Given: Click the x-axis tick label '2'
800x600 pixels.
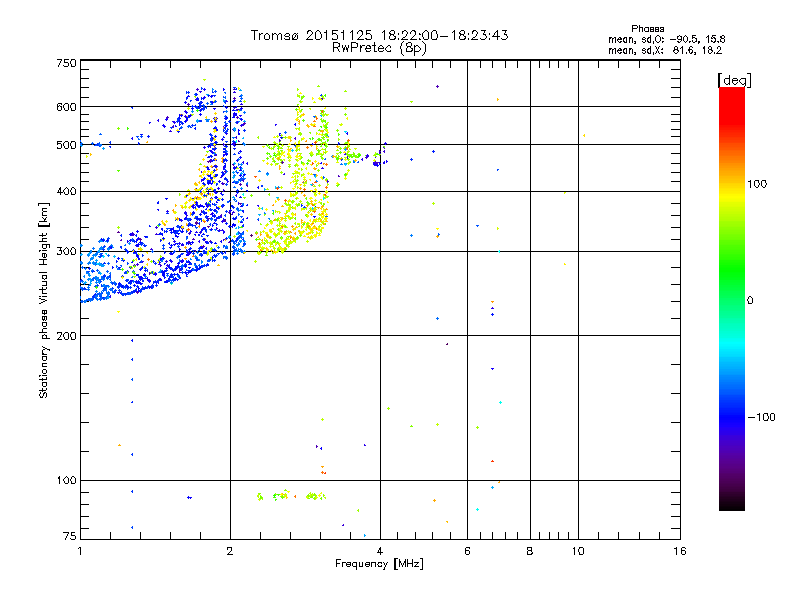Looking at the screenshot, I should tap(230, 551).
